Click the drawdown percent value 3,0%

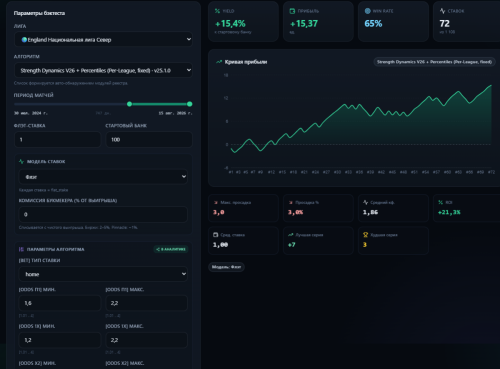(296, 212)
